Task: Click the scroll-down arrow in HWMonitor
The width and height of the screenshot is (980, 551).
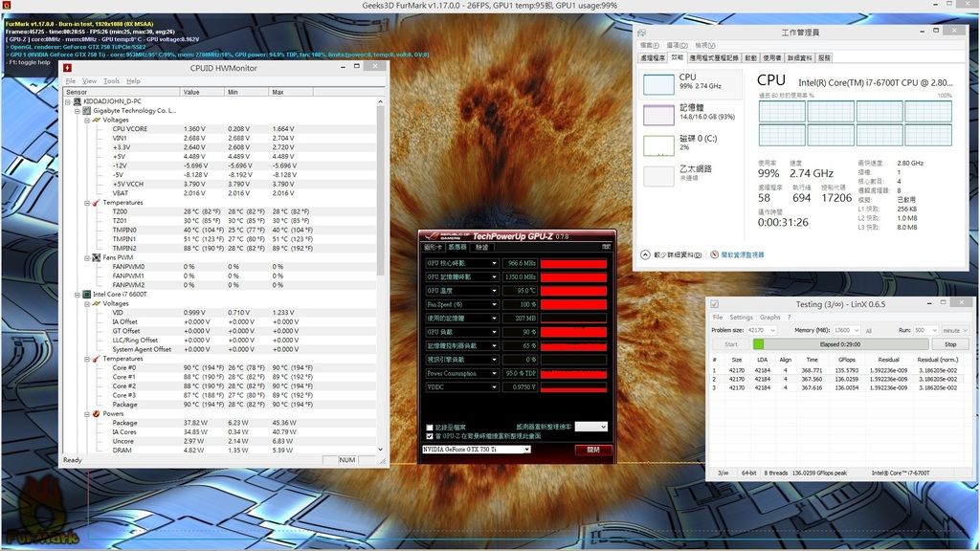Action: 380,450
